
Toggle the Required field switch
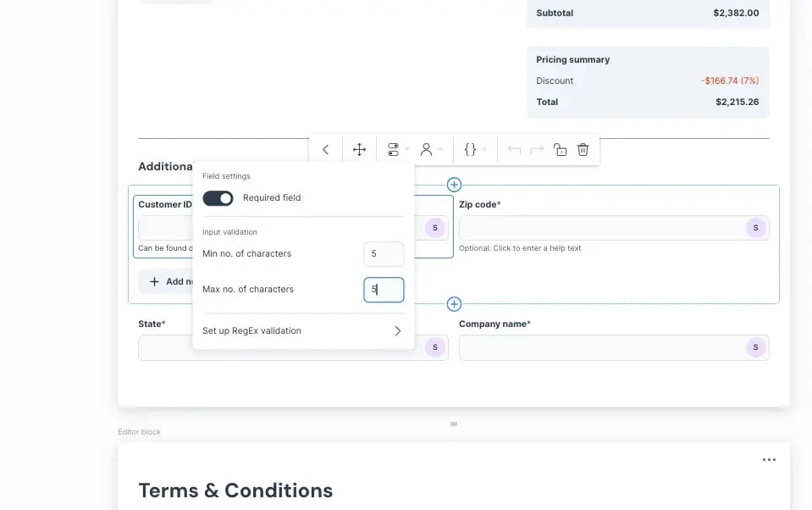(218, 198)
